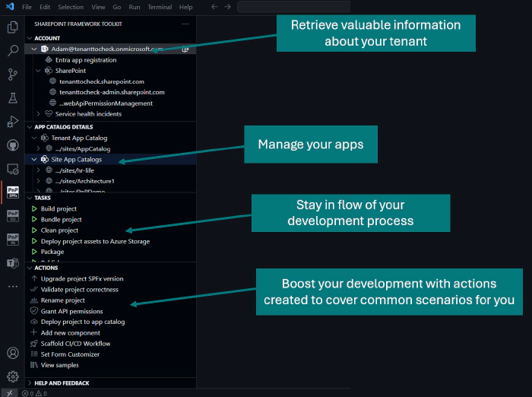Select the PnP SPFx toolkit icon
The image size is (532, 397).
12,192
